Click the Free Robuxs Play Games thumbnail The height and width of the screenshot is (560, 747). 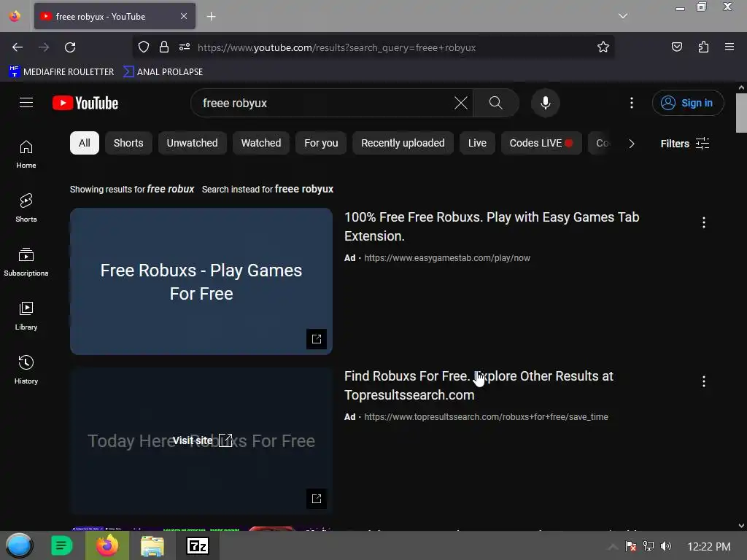point(201,281)
